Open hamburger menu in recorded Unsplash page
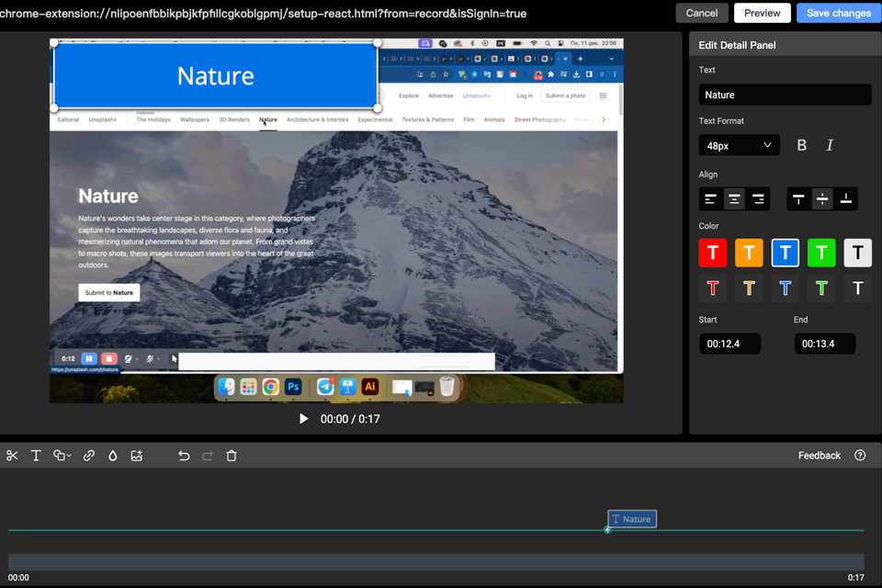The height and width of the screenshot is (588, 882). tap(603, 96)
